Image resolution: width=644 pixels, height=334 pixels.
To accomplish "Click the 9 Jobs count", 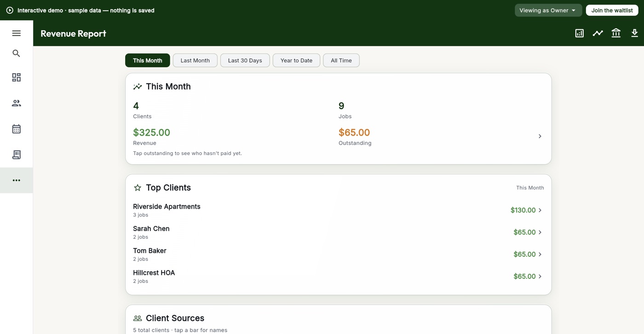I will pyautogui.click(x=341, y=106).
